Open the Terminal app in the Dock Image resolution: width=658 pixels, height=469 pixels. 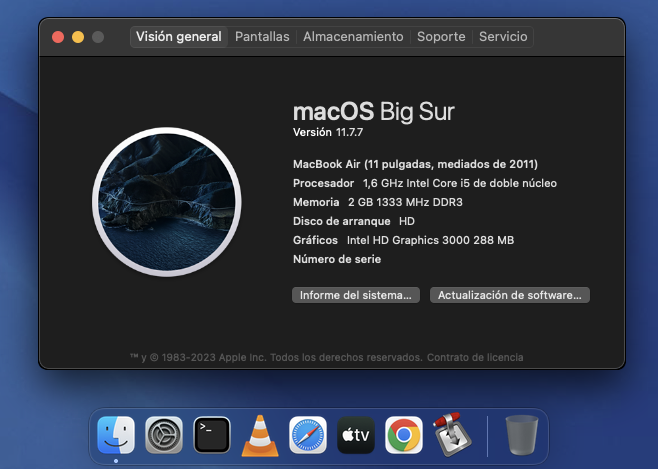click(212, 435)
